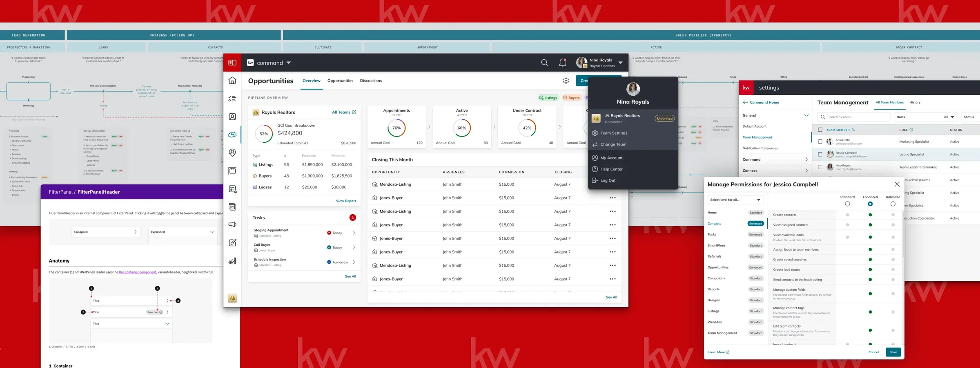Open the Tasks checklist icon in sidebar
This screenshot has height=368, width=980.
pyautogui.click(x=232, y=99)
